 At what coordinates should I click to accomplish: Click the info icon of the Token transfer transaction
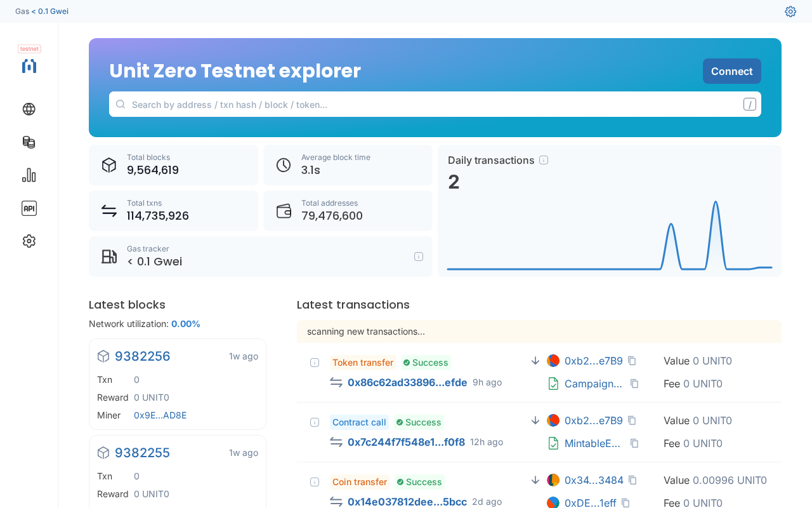point(315,363)
